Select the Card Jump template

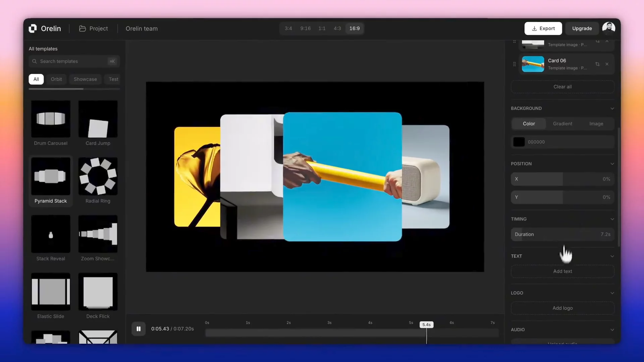[98, 123]
